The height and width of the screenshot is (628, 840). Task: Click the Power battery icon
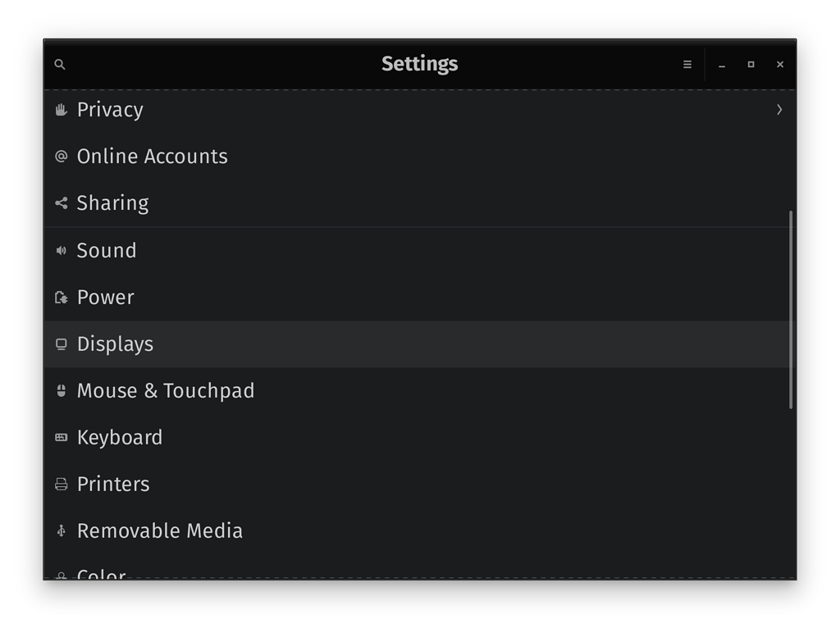tap(61, 298)
